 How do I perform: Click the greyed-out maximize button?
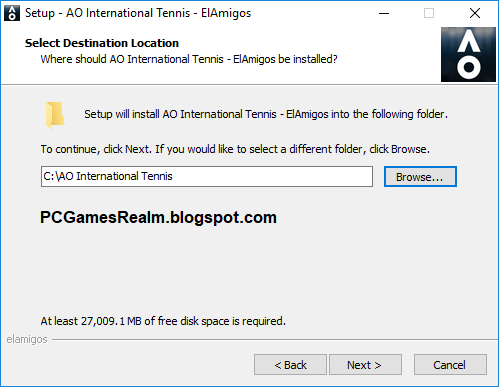pyautogui.click(x=429, y=13)
